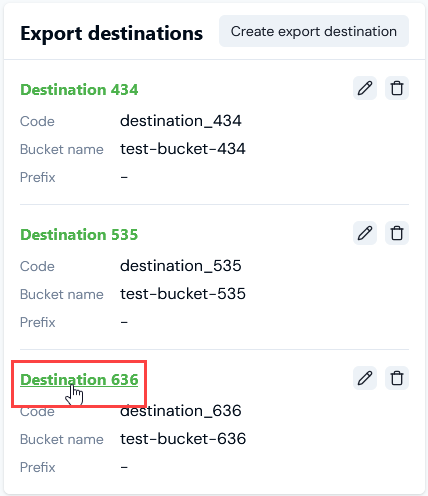Click the pencil icon for Destination 535
The width and height of the screenshot is (428, 496).
point(365,233)
